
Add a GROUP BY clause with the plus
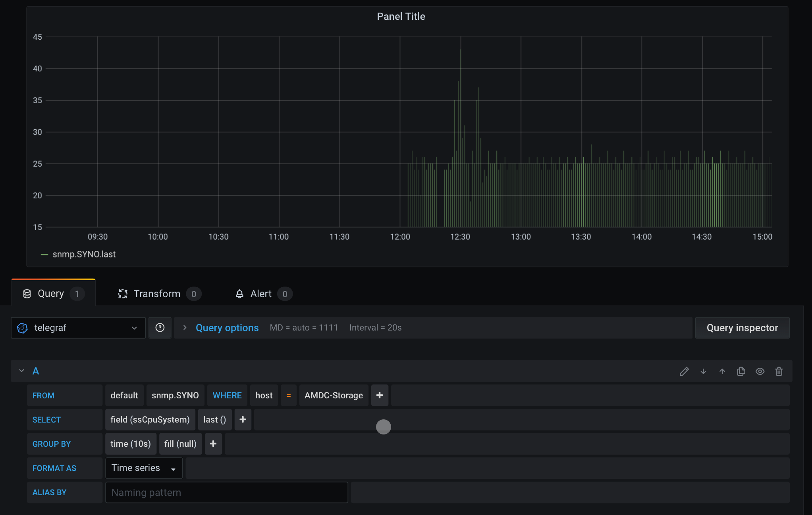click(x=213, y=444)
